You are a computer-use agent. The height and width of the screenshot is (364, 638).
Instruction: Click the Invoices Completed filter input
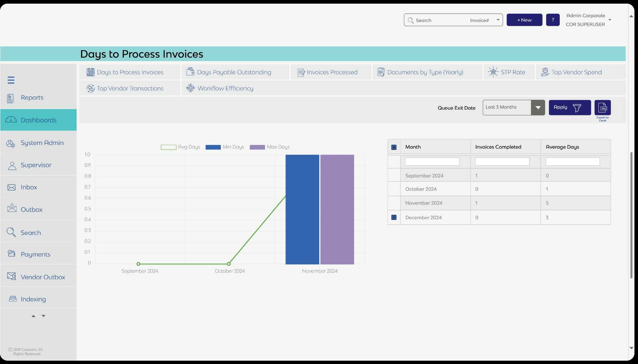501,161
